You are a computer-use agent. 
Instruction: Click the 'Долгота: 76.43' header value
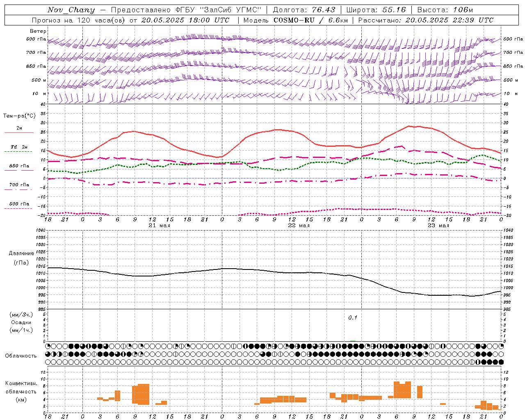[x=304, y=10]
